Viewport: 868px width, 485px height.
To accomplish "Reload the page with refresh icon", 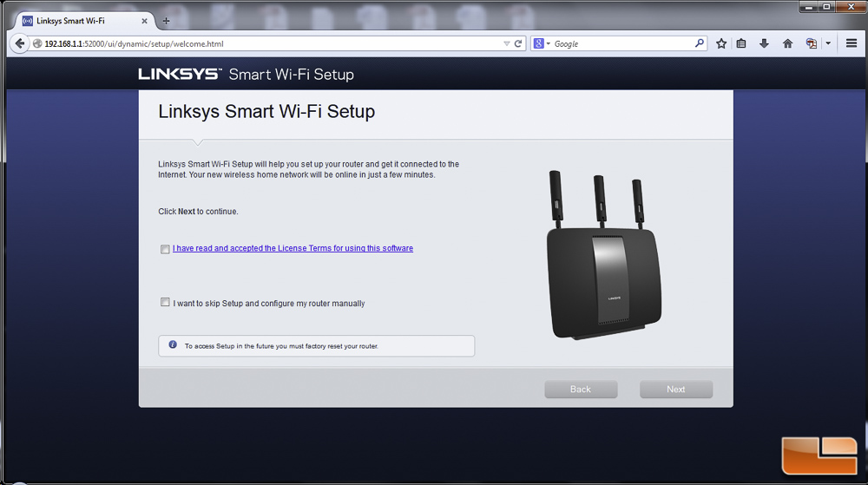I will [x=518, y=43].
